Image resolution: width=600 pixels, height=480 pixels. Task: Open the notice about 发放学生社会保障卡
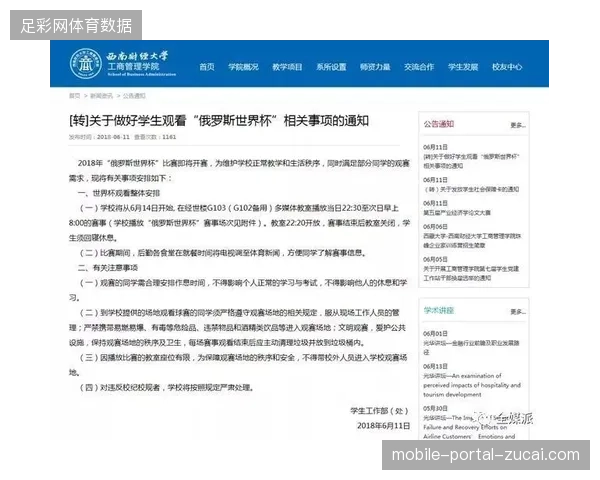pyautogui.click(x=471, y=189)
